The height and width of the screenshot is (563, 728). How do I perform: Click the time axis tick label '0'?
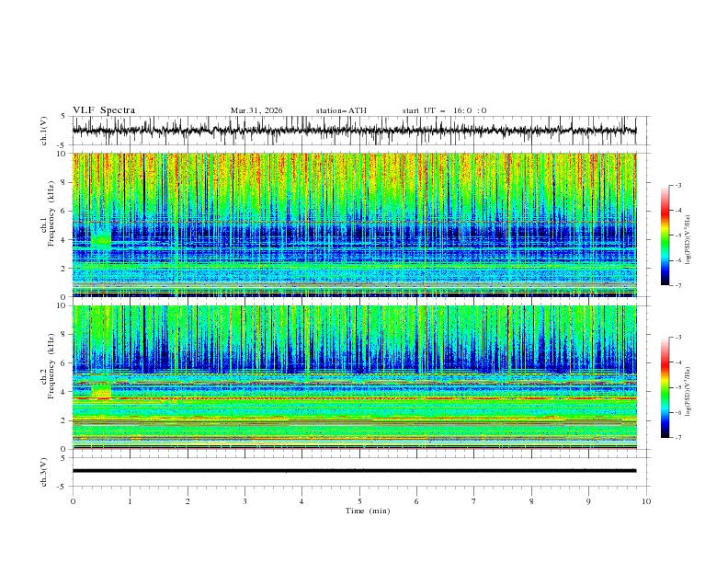pos(73,501)
